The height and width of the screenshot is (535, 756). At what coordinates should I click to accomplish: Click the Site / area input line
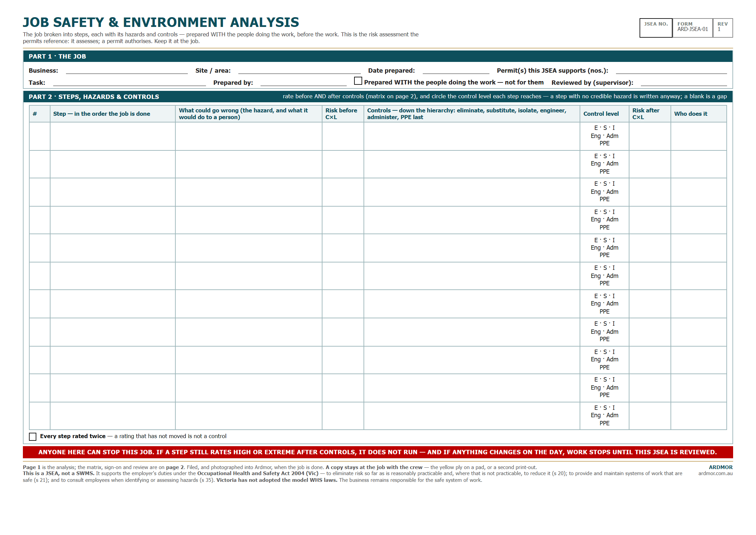299,71
